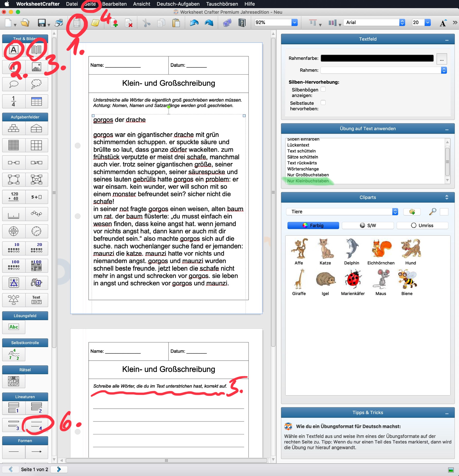This screenshot has height=476, width=459.
Task: Click the scissors cut icon
Action: (x=146, y=23)
